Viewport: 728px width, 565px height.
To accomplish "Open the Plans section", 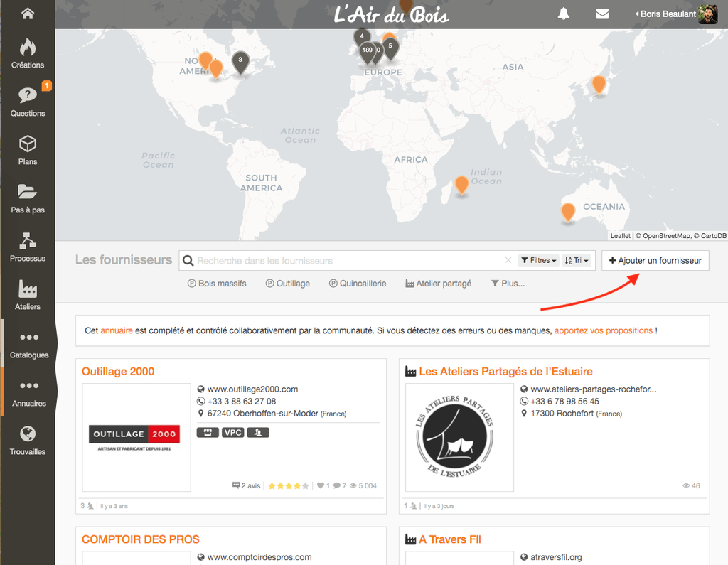I will point(28,151).
